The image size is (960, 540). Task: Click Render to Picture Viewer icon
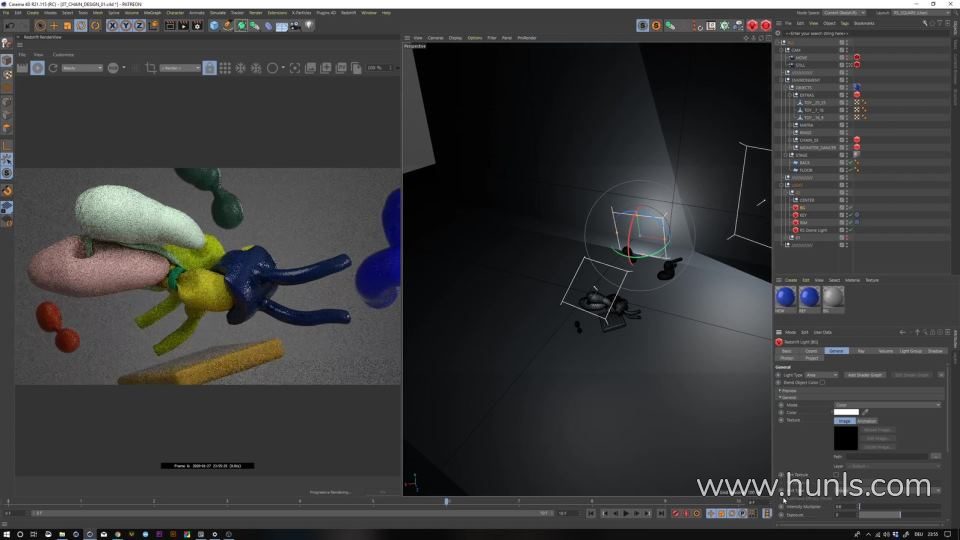[183, 26]
